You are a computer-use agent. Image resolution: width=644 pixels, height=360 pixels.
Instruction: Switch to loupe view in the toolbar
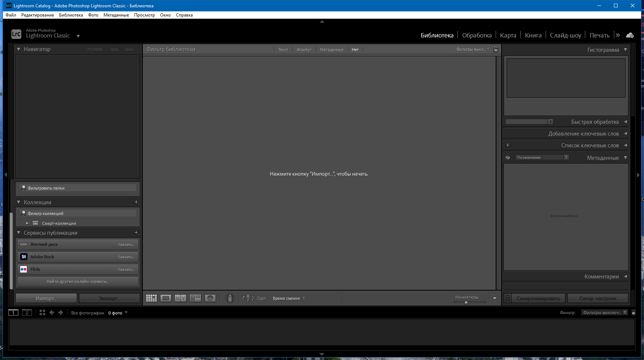coord(166,298)
